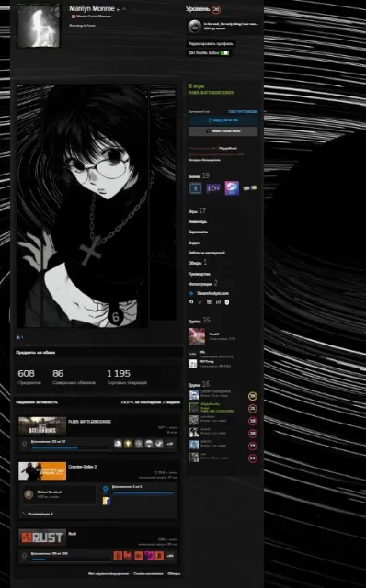Click the PUBG Battlegrounds game banner

point(42,425)
